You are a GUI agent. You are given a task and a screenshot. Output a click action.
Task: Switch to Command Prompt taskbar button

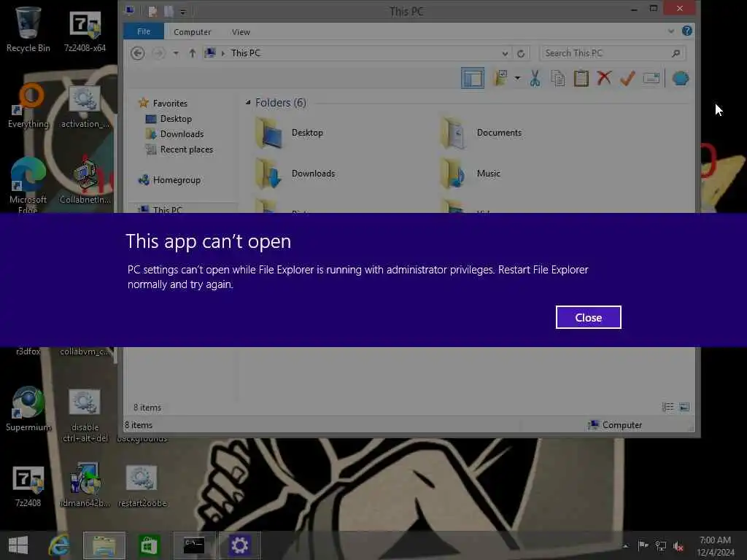[194, 545]
